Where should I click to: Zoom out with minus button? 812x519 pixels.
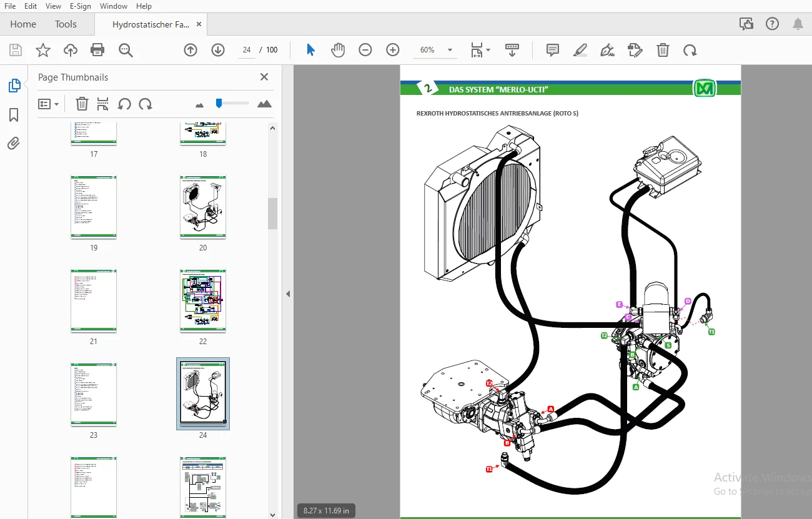click(x=365, y=50)
